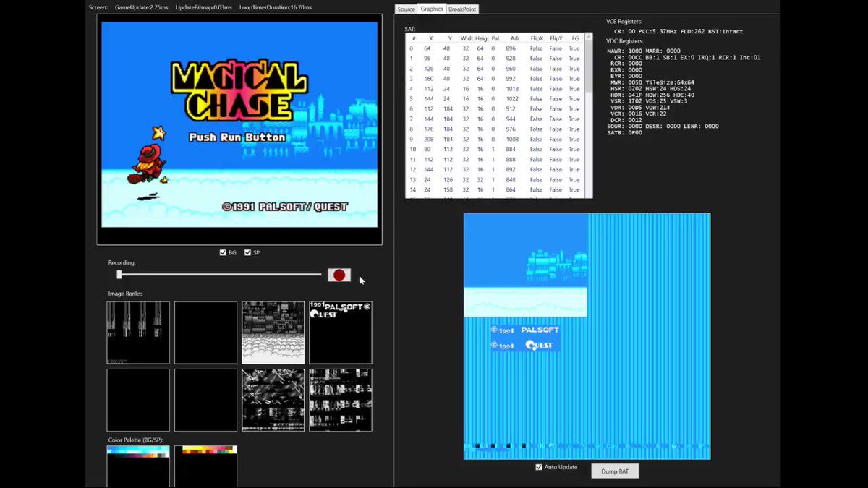Select the empty black bank beside the striped first bank
868x488 pixels.
[x=205, y=333]
